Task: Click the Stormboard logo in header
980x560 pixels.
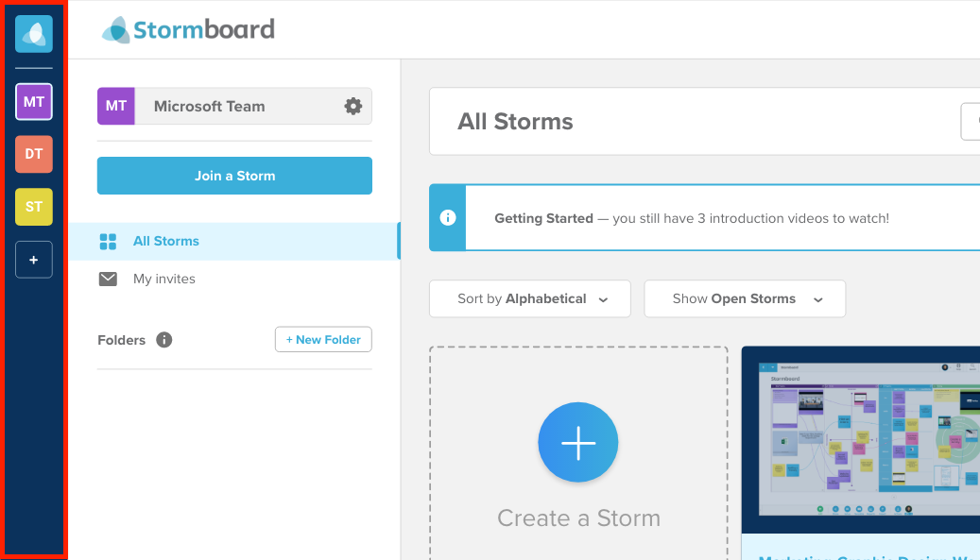Action: 189,30
